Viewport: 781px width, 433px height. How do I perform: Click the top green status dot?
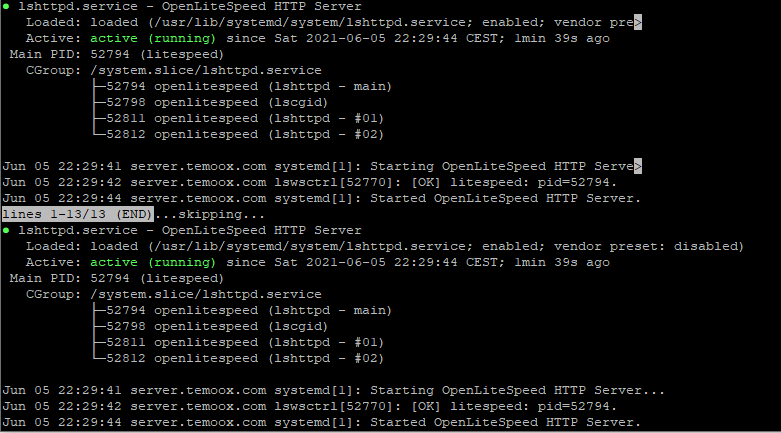click(7, 6)
